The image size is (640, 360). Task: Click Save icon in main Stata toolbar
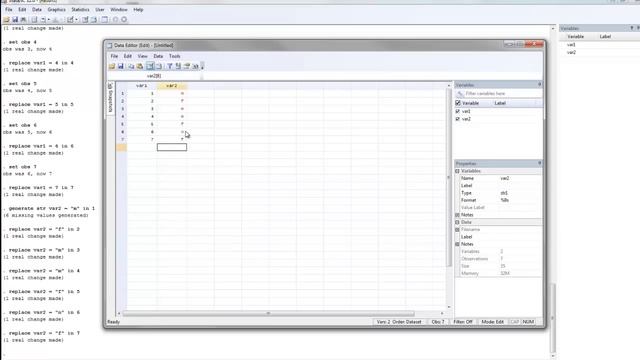click(15, 19)
